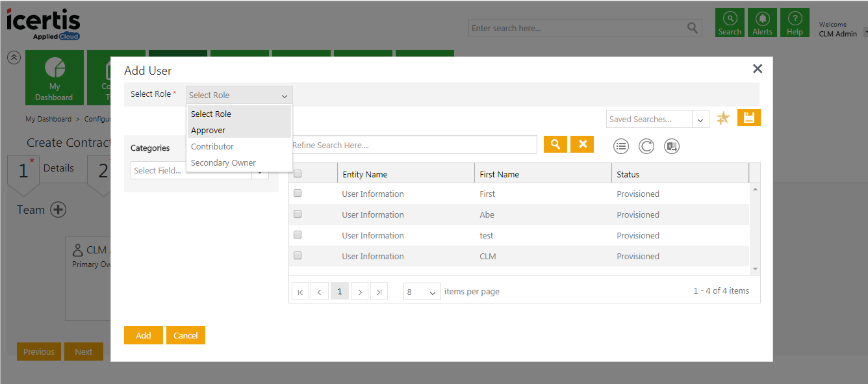Expand the Saved Searches dropdown arrow

pyautogui.click(x=700, y=120)
